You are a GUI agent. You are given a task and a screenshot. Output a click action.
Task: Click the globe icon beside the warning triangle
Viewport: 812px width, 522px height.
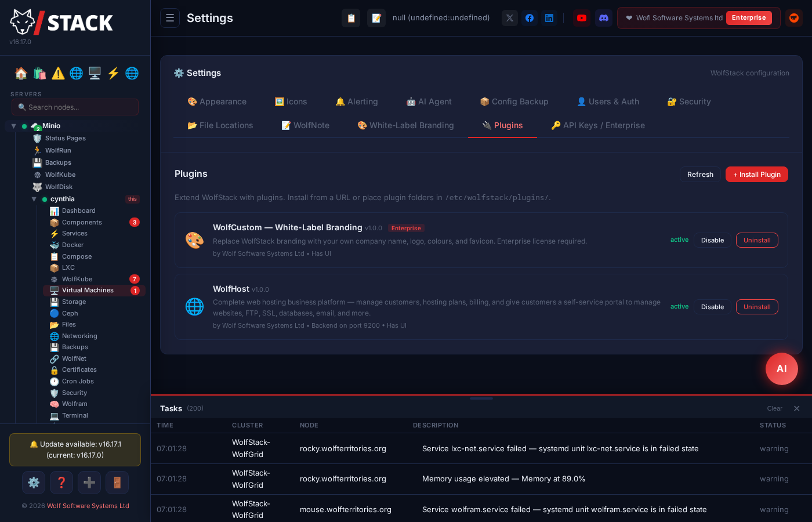click(x=76, y=73)
